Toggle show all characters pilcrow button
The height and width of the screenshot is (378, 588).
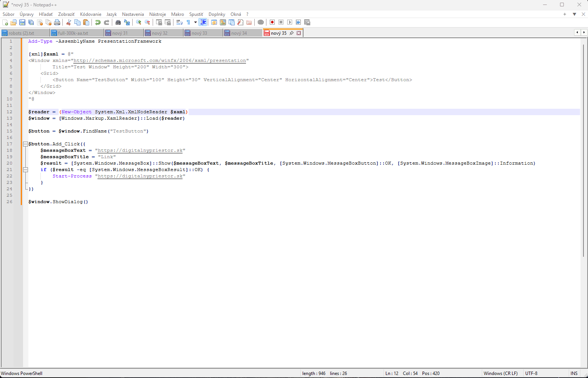188,23
